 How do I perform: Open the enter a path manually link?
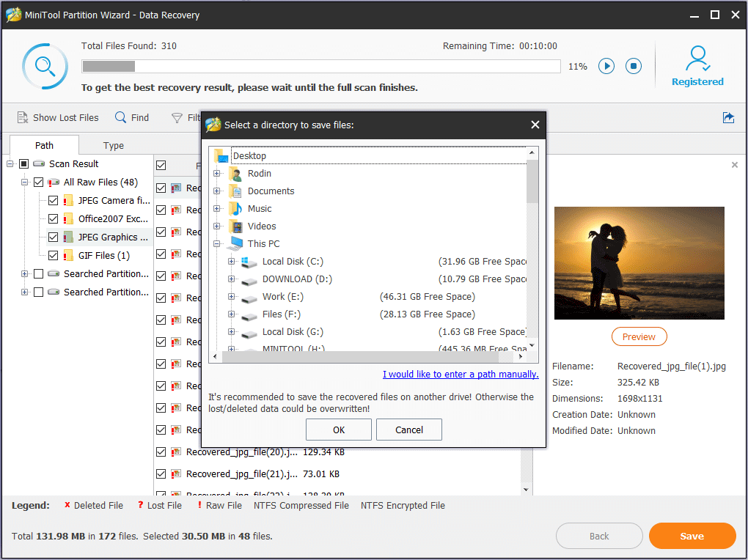click(461, 374)
